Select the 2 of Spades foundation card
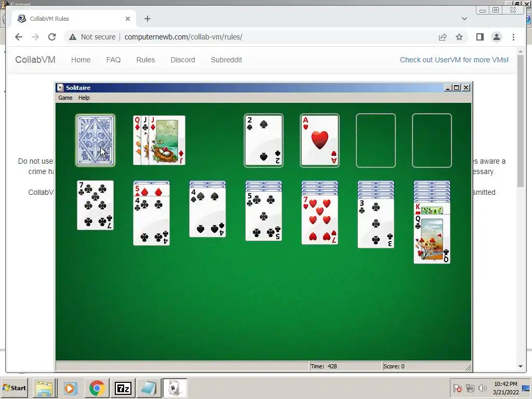The height and width of the screenshot is (399, 532). [x=263, y=140]
